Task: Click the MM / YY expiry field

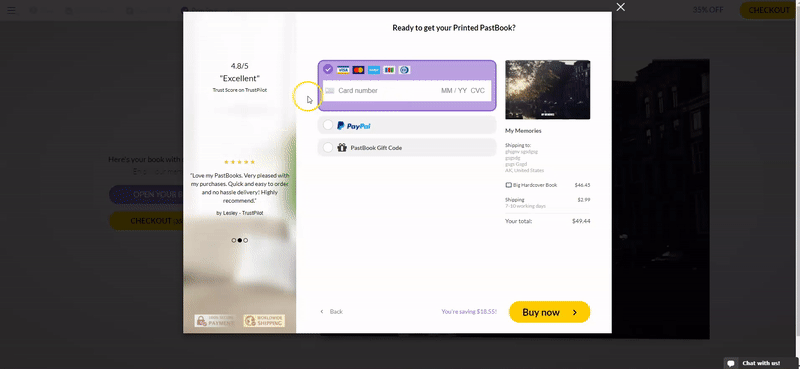Action: 454,91
